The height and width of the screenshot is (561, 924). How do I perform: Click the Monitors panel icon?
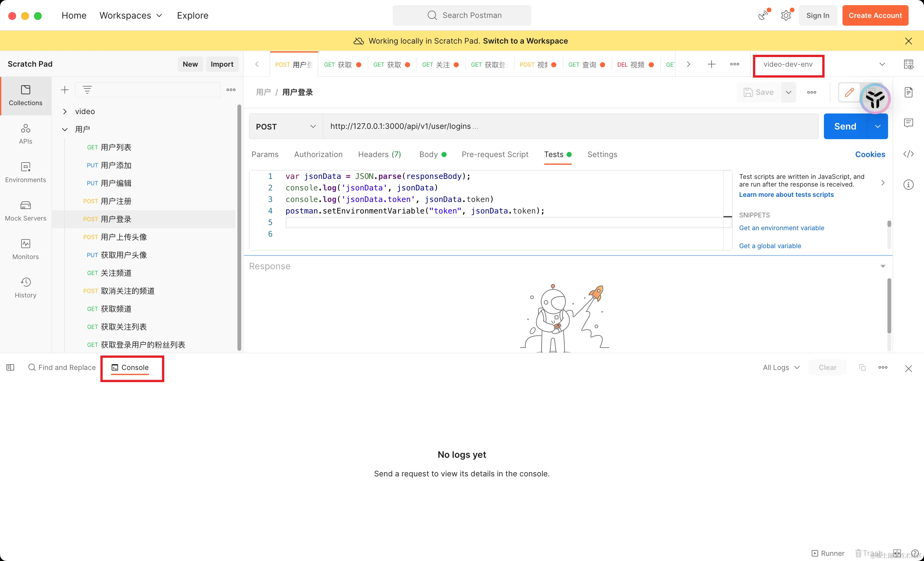(x=26, y=243)
